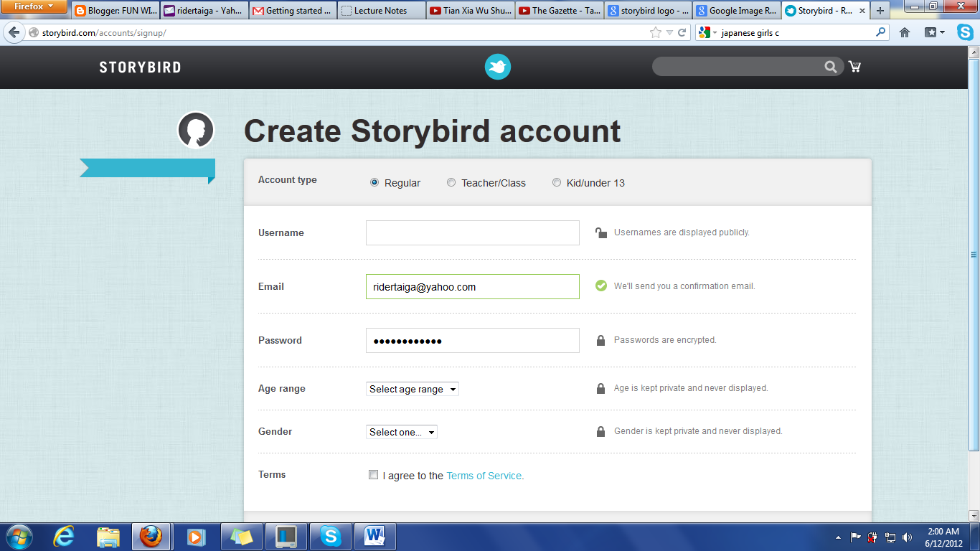Open Firefox home page icon
The image size is (980, 551).
tap(905, 32)
